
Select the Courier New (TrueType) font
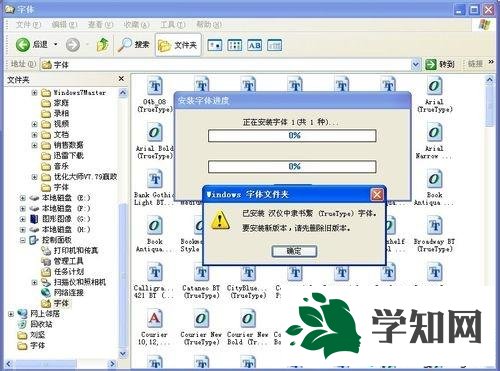(x=201, y=327)
